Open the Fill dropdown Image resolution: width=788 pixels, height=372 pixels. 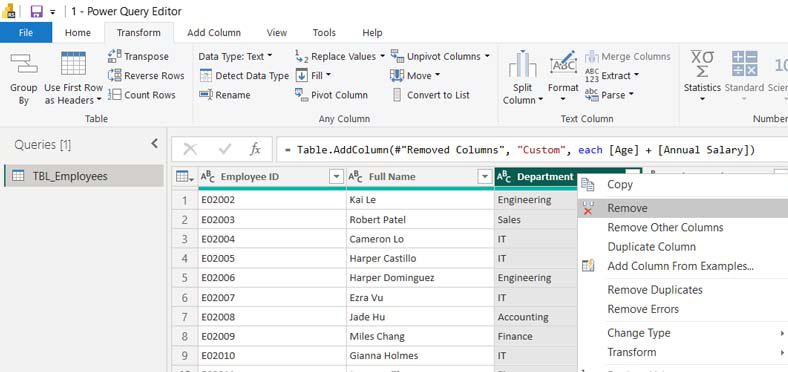[314, 76]
